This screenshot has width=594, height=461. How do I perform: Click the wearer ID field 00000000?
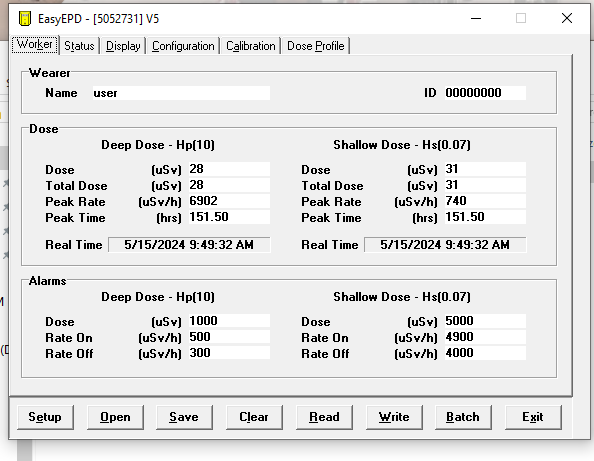click(x=485, y=93)
